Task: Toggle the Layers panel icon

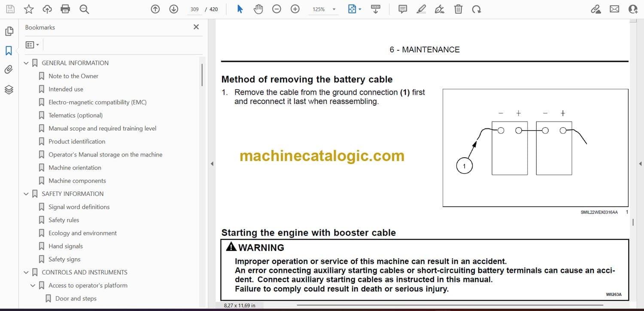Action: tap(9, 89)
